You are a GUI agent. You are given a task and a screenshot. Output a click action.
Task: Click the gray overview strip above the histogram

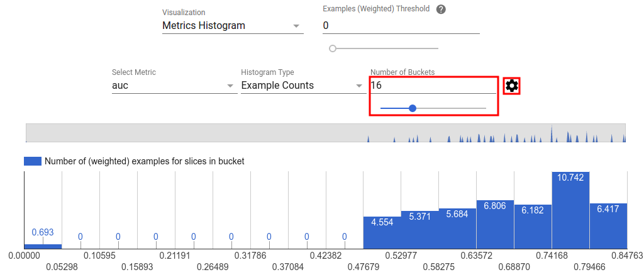(189, 133)
